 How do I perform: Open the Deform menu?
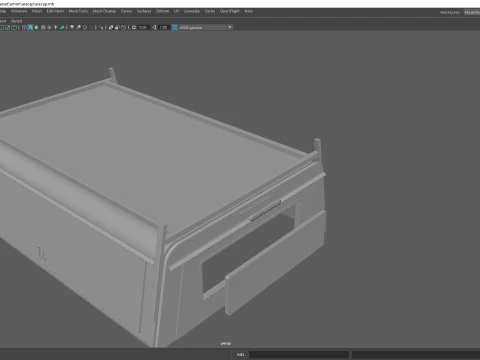click(162, 11)
